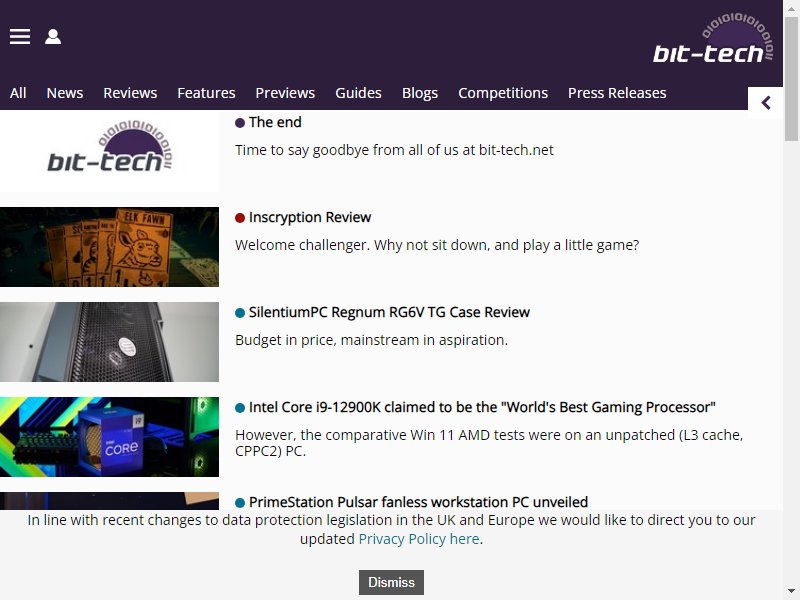
Task: Open 'The end' article headline
Action: (275, 122)
